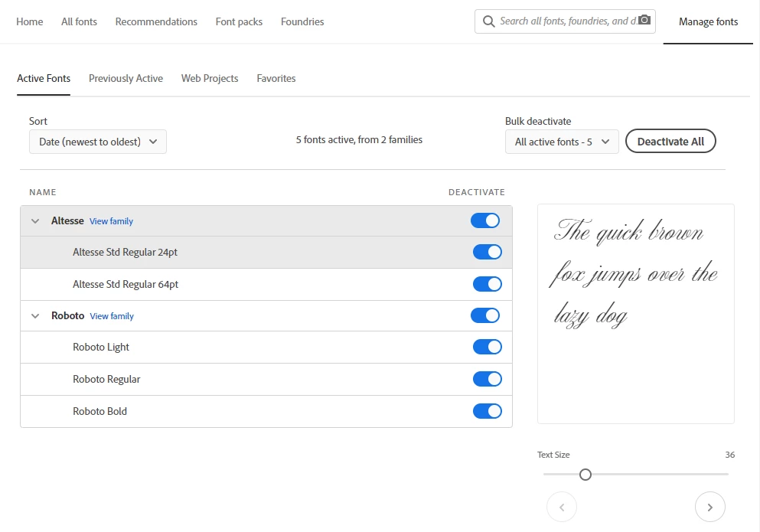
Task: Deactivate Altesse Std Regular 24pt toggle
Action: tap(487, 252)
